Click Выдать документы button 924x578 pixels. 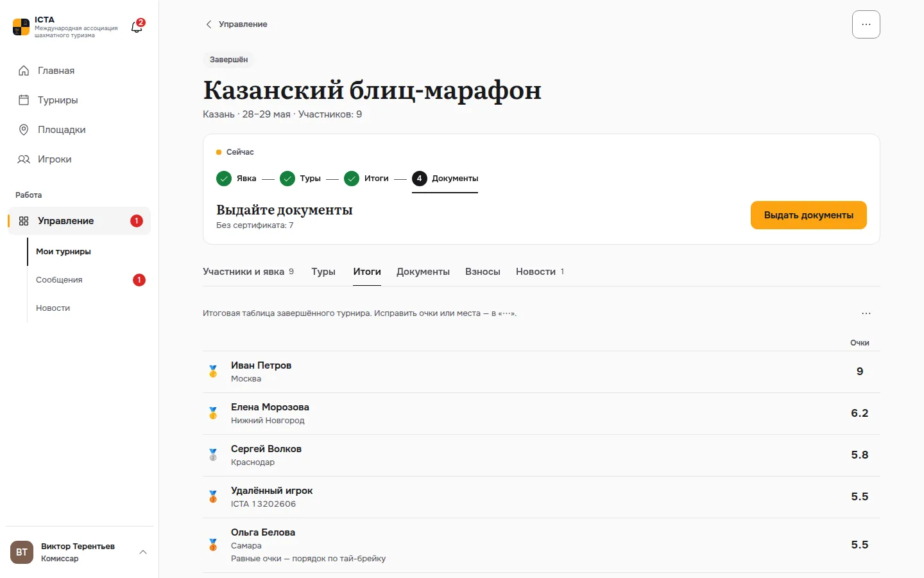[809, 215]
